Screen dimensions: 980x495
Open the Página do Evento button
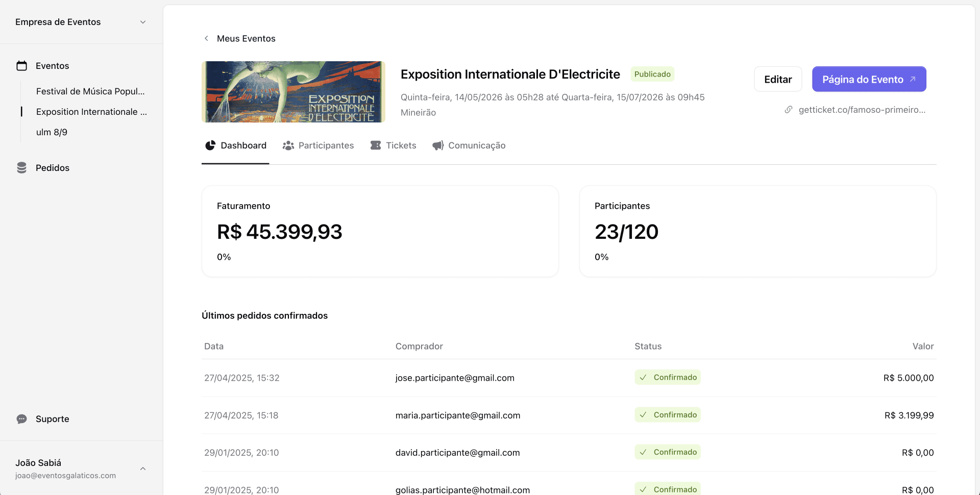tap(869, 79)
